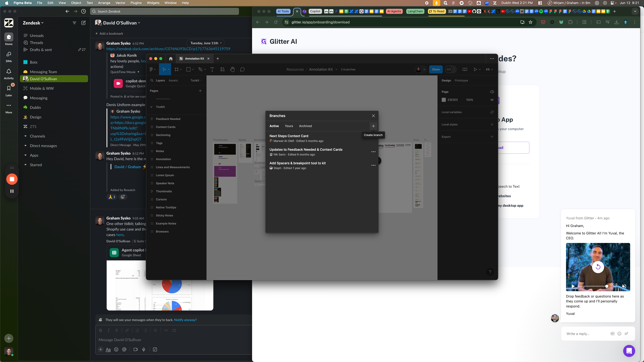Open Figma help question mark button
This screenshot has height=362, width=644.
click(490, 272)
